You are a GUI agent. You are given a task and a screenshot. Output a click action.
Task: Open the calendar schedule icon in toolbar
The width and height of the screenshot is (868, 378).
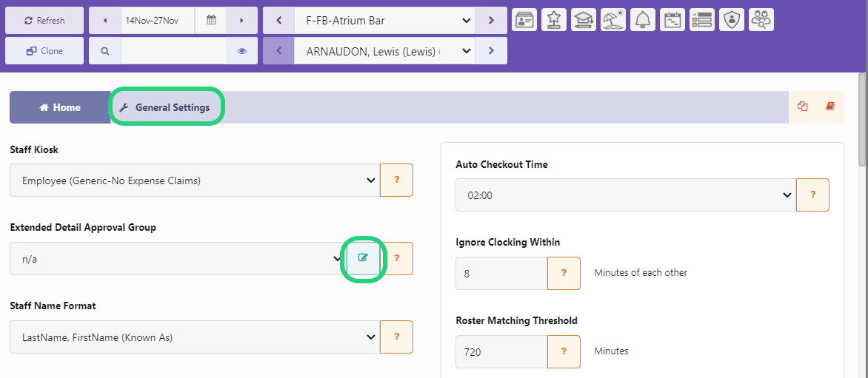tap(672, 20)
